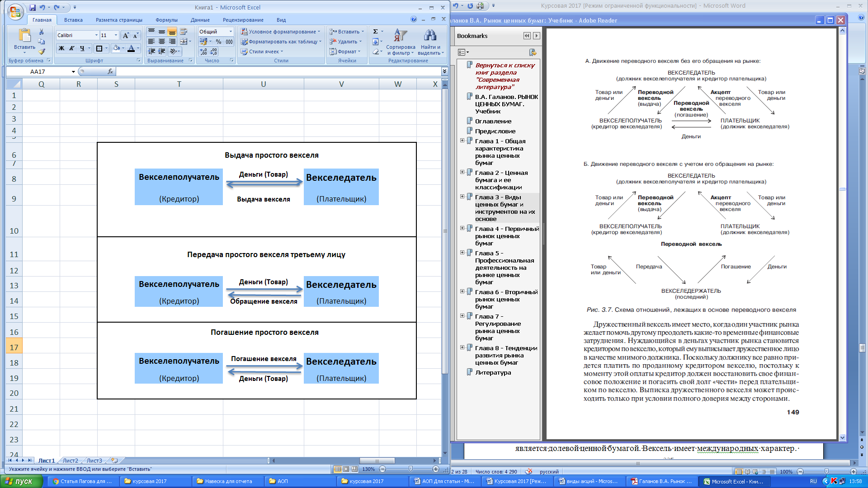Open the Рецензирование ribbon tab
Viewport: 868px width, 488px height.
click(243, 20)
